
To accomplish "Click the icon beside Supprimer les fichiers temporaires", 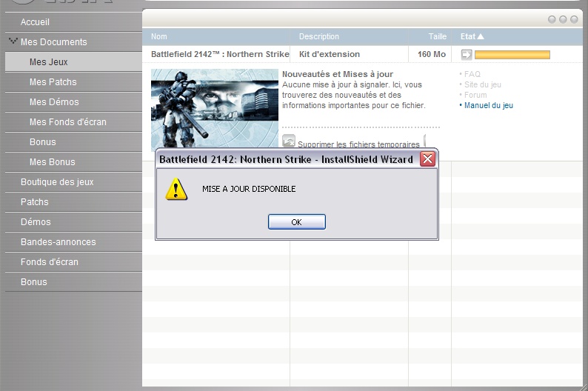I will pyautogui.click(x=289, y=141).
